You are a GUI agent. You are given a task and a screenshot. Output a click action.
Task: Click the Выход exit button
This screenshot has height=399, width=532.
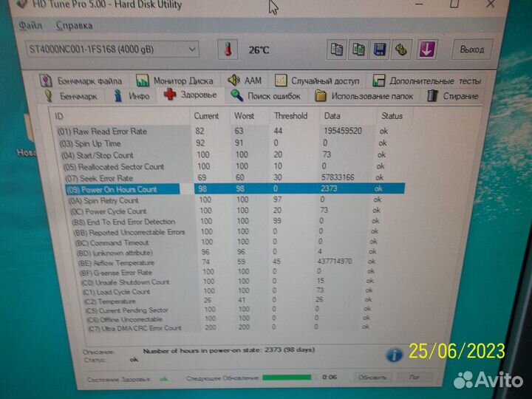[472, 50]
